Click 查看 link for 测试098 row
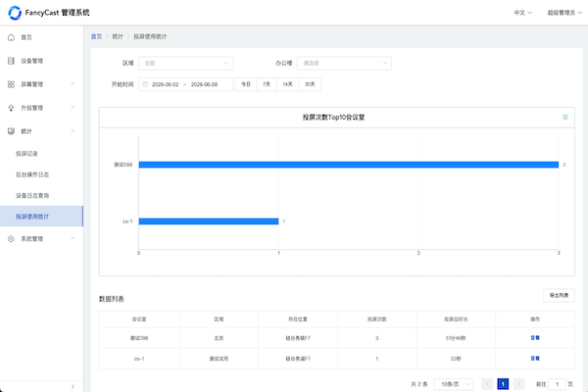588x392 pixels. point(535,338)
